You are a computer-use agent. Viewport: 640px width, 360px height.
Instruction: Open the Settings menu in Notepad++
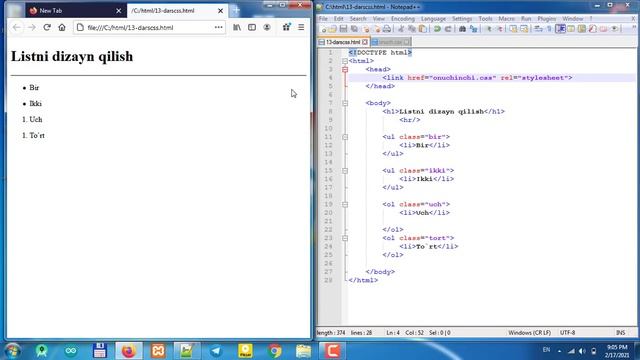pyautogui.click(x=462, y=19)
